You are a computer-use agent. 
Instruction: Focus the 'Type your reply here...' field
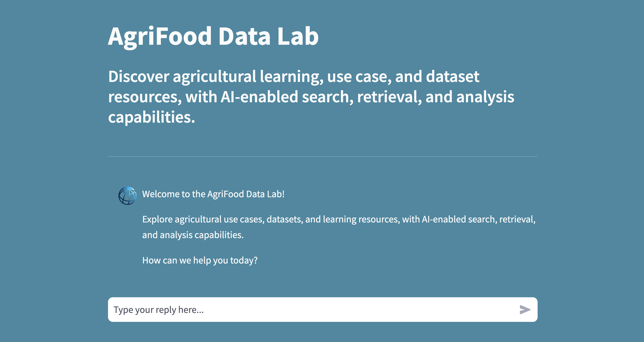322,309
